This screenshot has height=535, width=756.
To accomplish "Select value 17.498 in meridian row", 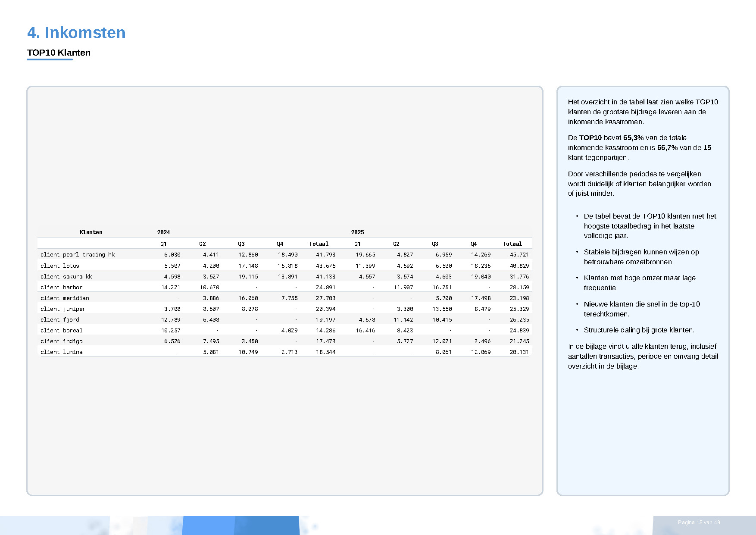I will pyautogui.click(x=481, y=298).
